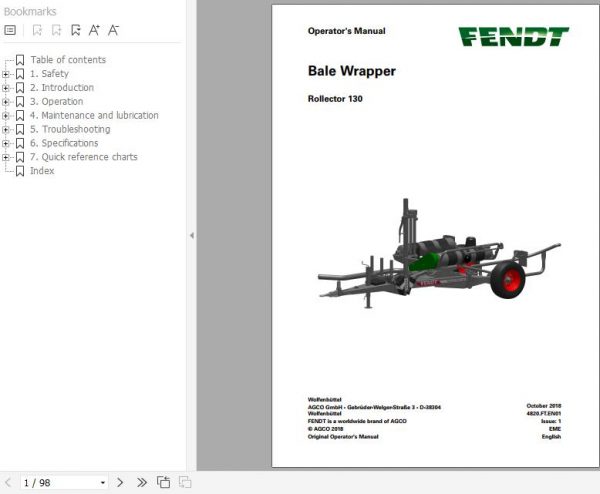Click the Original Operator's Manual text
Image resolution: width=600 pixels, height=494 pixels.
343,437
